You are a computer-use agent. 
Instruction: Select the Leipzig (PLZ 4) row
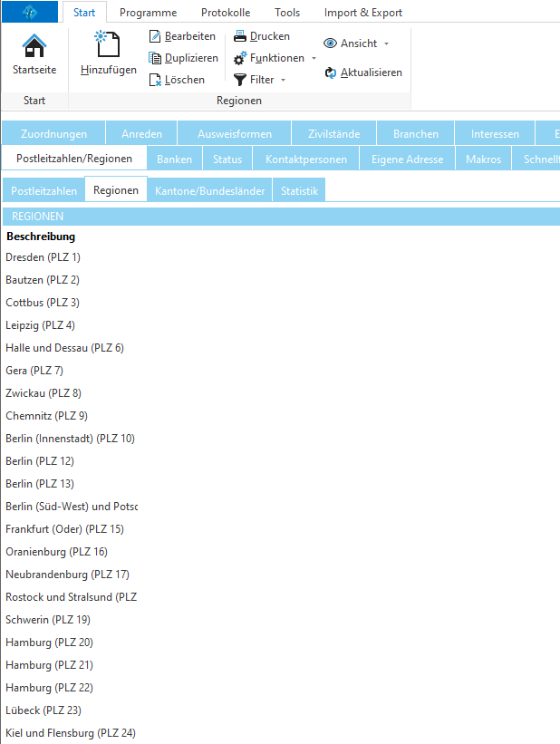click(41, 325)
